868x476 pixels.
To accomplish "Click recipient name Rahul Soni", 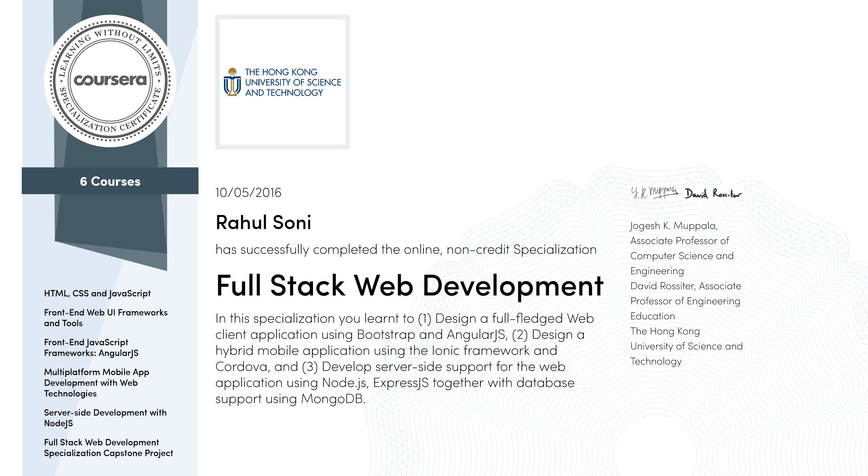I will coord(263,222).
